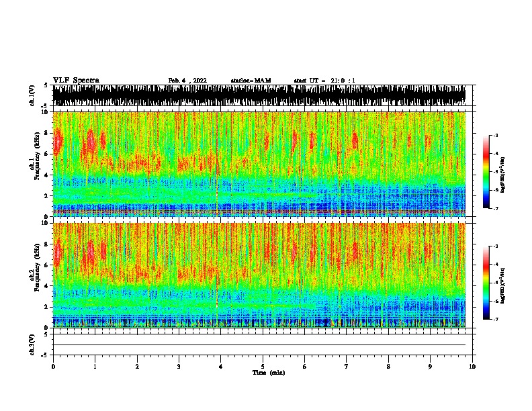This screenshot has height=411, width=532.
Task: Click the 6 tick on the Time axis
Action: 305,366
